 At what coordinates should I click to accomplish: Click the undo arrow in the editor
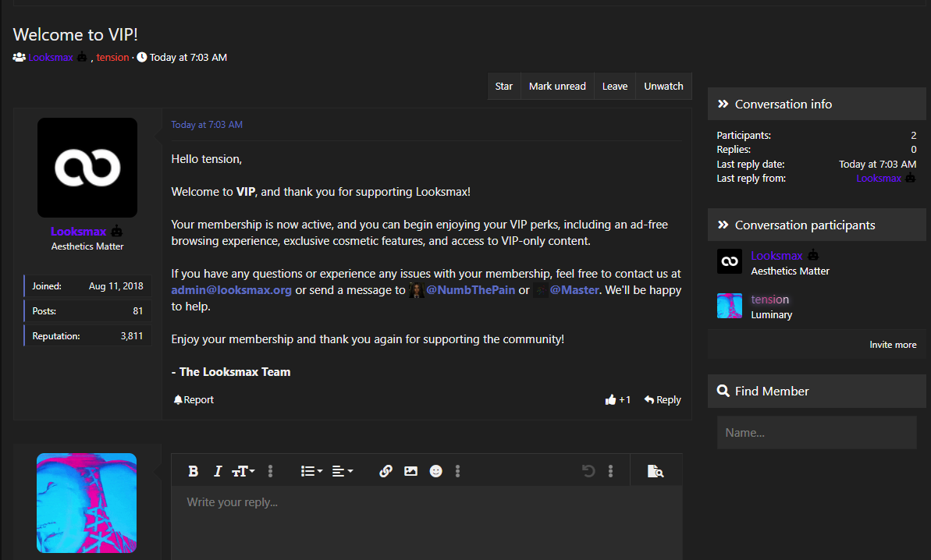[x=588, y=471]
